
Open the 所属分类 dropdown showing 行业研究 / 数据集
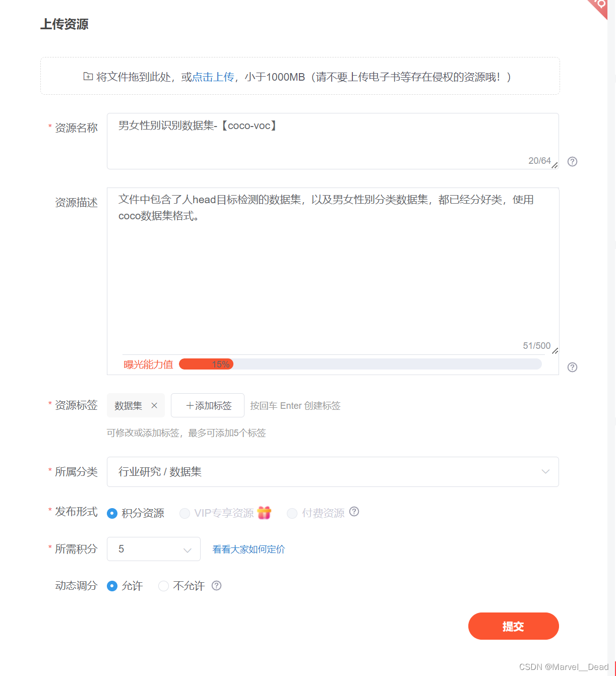click(333, 472)
